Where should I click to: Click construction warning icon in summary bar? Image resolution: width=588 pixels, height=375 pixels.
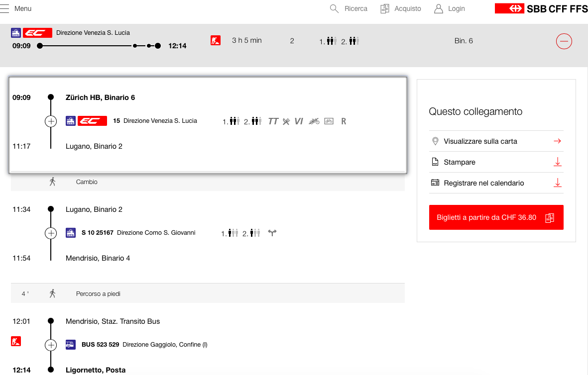pyautogui.click(x=216, y=40)
